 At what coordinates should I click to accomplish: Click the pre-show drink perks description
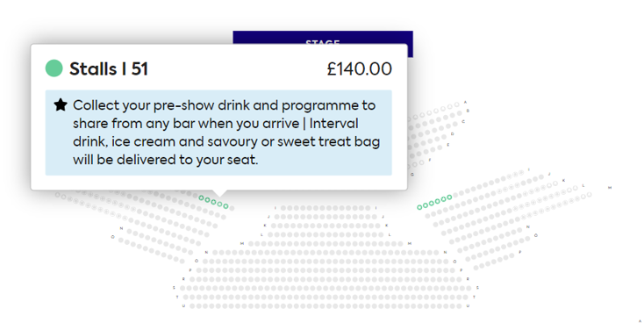tap(226, 133)
